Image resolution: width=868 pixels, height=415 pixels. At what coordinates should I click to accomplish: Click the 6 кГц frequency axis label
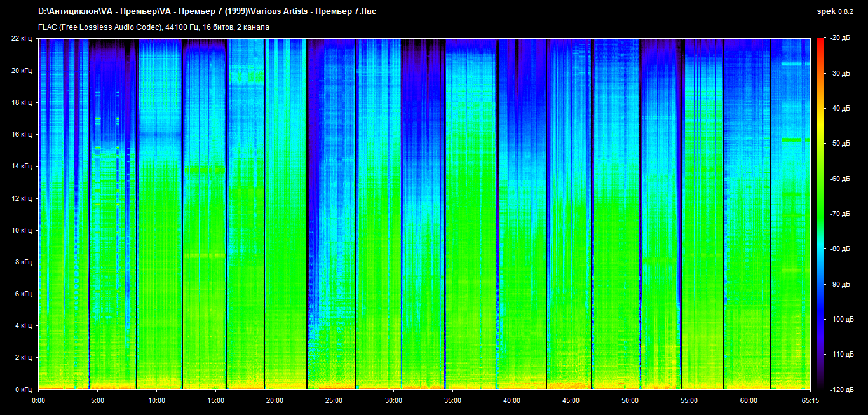tap(24, 294)
